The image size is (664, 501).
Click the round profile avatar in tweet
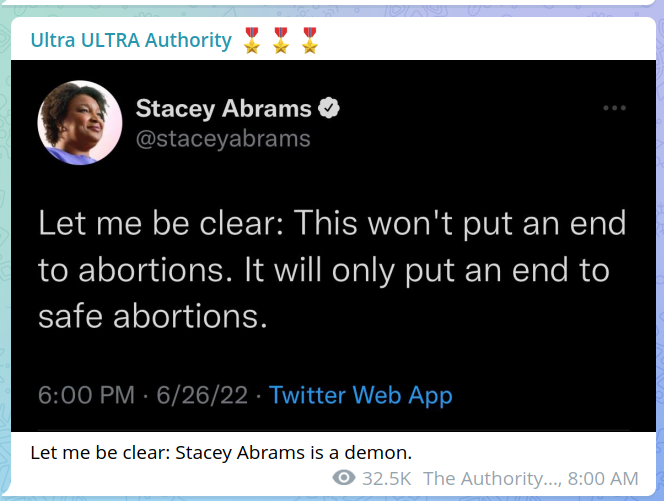[x=72, y=122]
